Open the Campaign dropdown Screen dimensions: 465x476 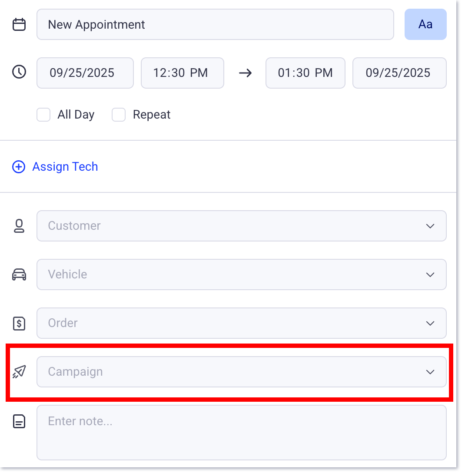coord(430,372)
